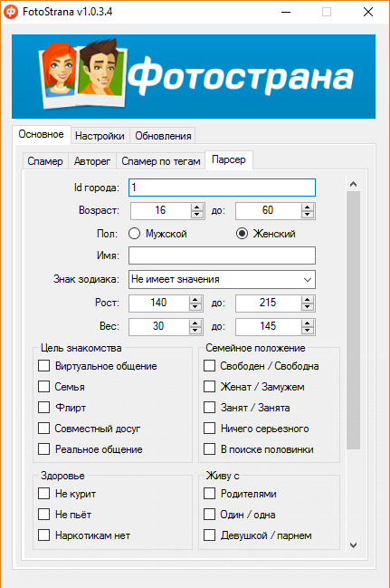Check the Не курит option
The height and width of the screenshot is (588, 390).
(x=43, y=494)
